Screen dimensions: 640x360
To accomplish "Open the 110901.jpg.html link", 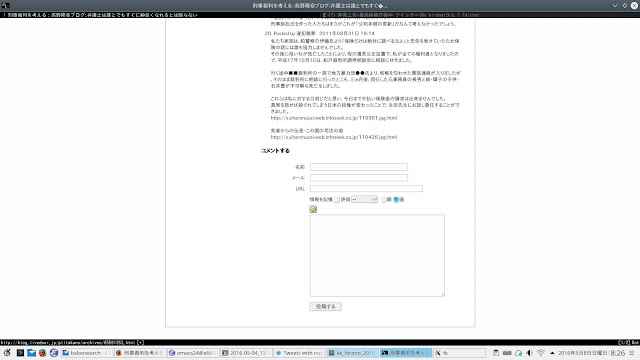I will (334, 118).
